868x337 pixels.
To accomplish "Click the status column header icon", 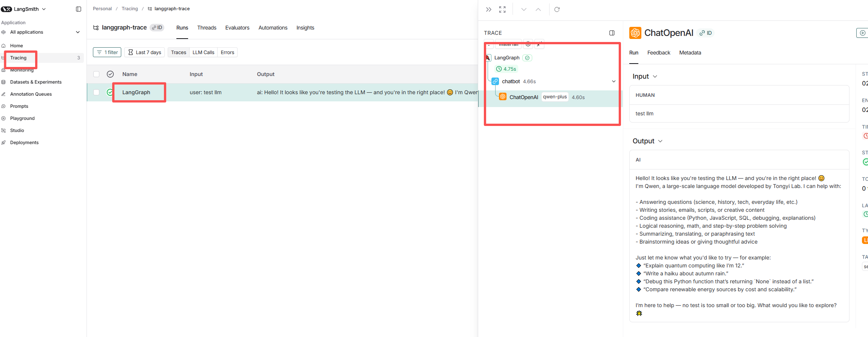I will click(110, 74).
